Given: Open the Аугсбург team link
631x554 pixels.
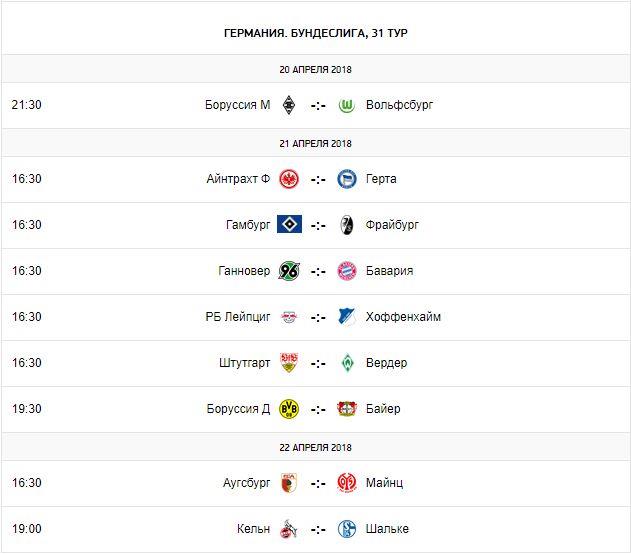Looking at the screenshot, I should [246, 483].
